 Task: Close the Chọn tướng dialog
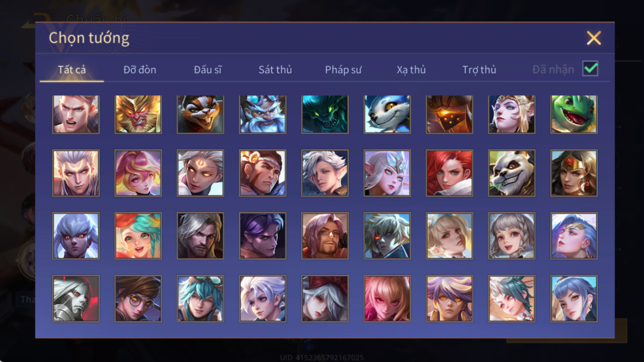coord(594,38)
